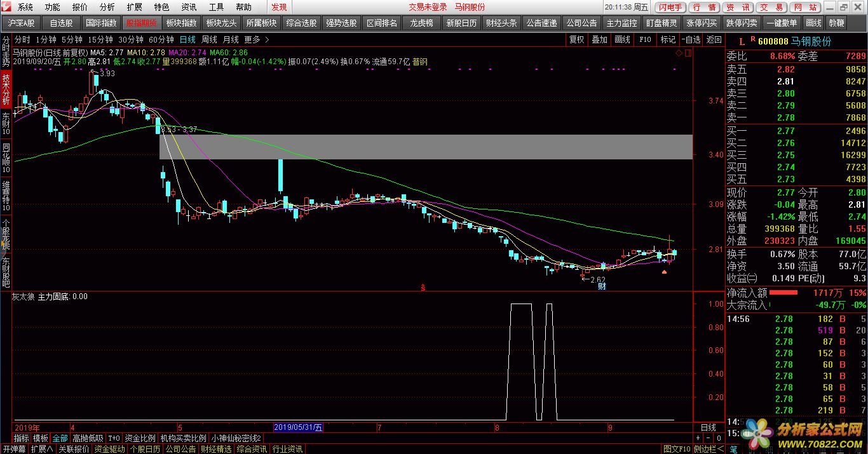868x454 pixels.
Task: Click the 龙虎榜 toolbar button
Action: click(422, 23)
